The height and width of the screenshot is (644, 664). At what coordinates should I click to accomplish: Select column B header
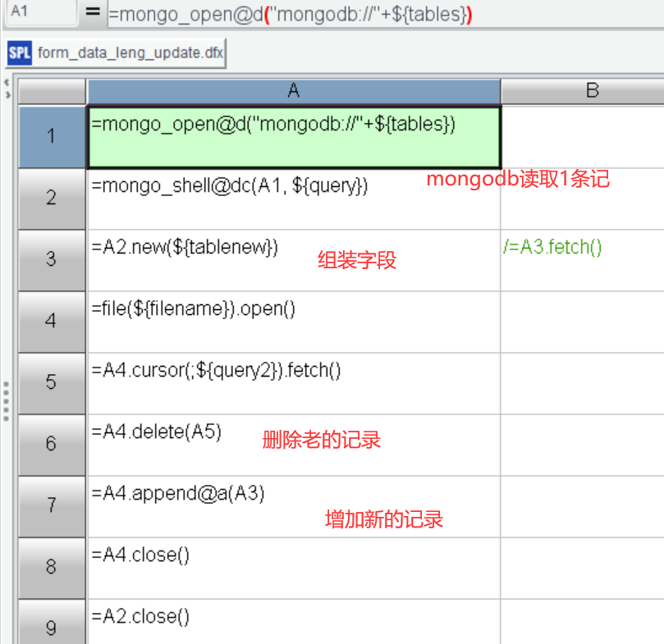pos(583,90)
